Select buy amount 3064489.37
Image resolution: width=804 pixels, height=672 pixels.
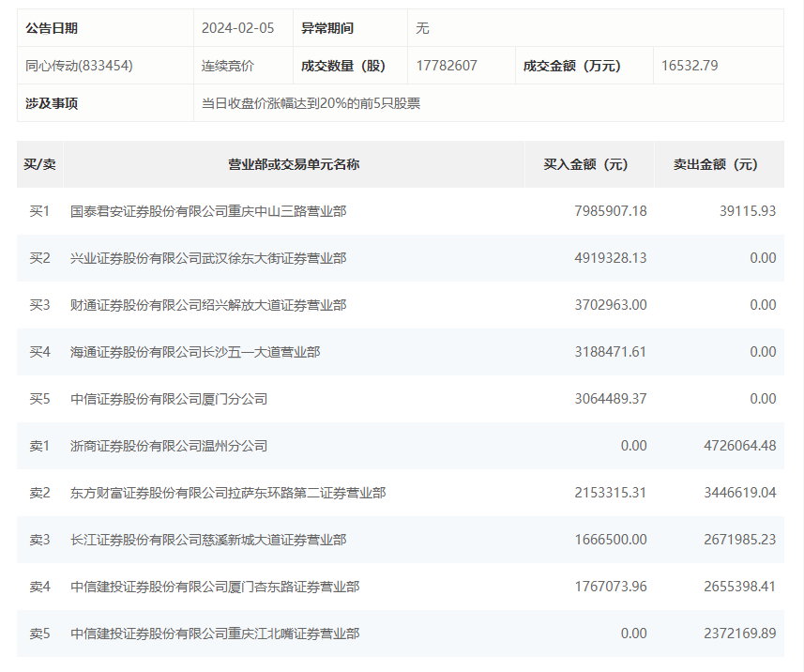(x=611, y=399)
